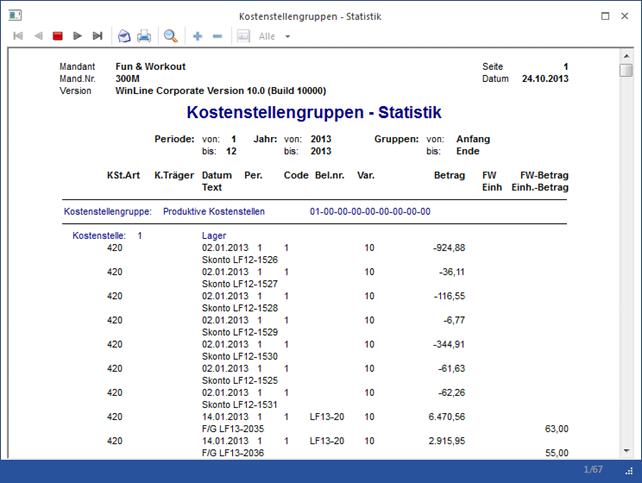642x483 pixels.
Task: Go to first page of report
Action: 18,36
